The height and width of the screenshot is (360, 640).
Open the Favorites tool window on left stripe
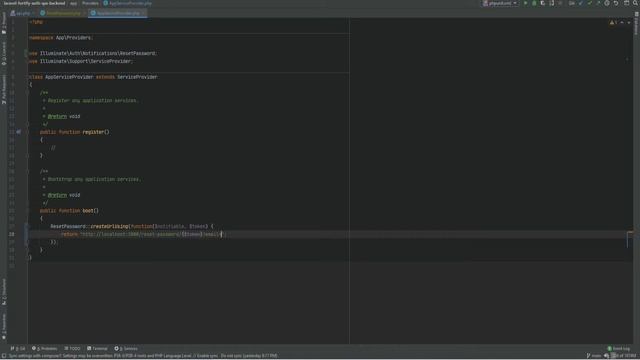click(4, 327)
